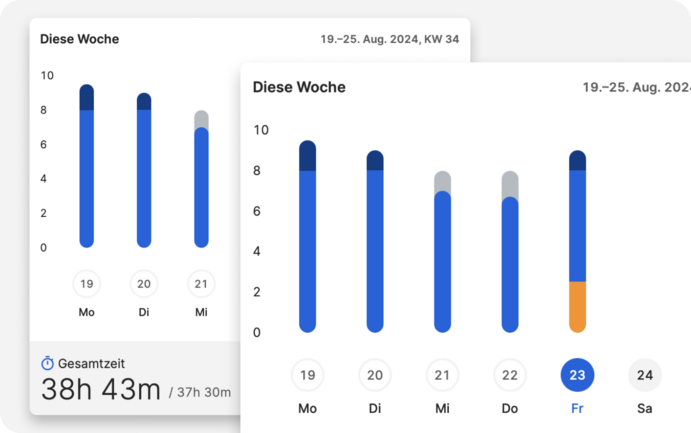Click the front card's Diese Woche heading
This screenshot has width=691, height=433.
pos(299,87)
